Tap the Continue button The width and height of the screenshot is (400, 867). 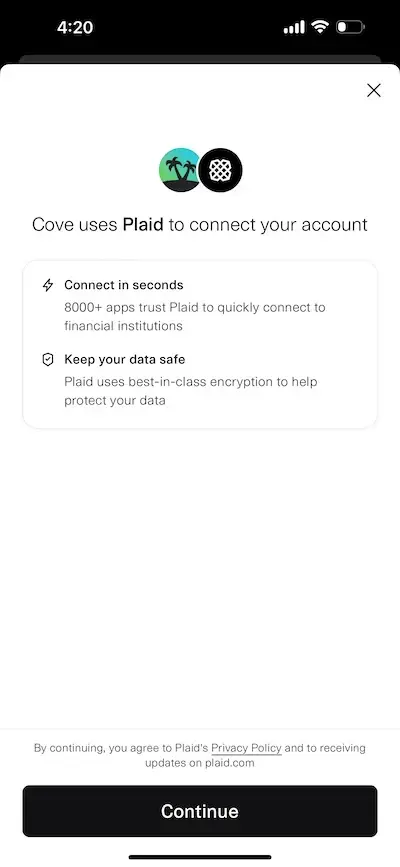pyautogui.click(x=200, y=811)
